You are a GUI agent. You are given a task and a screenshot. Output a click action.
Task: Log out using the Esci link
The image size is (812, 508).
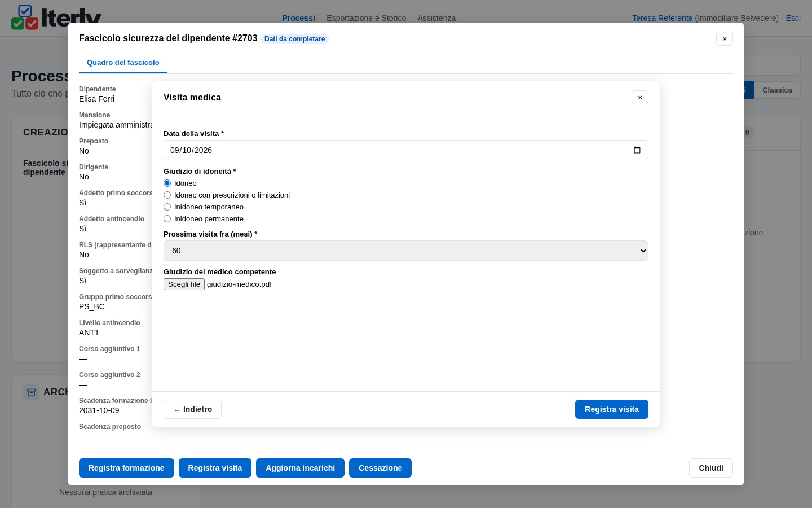point(793,18)
